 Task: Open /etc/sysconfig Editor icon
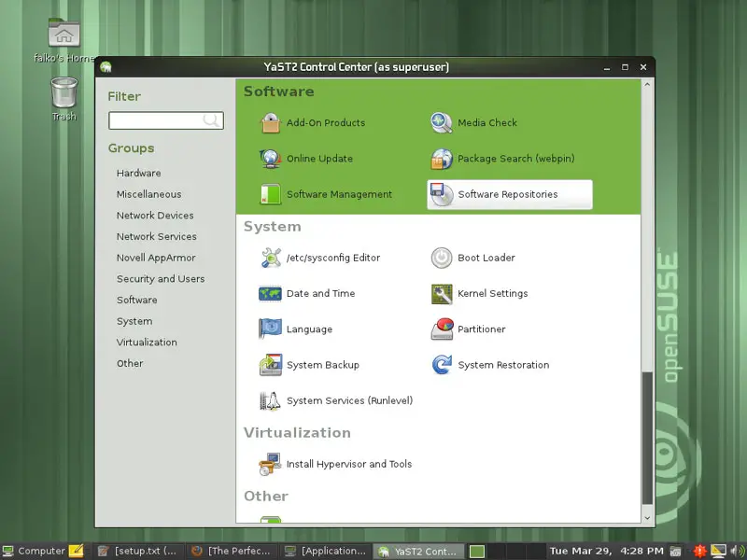pos(271,258)
